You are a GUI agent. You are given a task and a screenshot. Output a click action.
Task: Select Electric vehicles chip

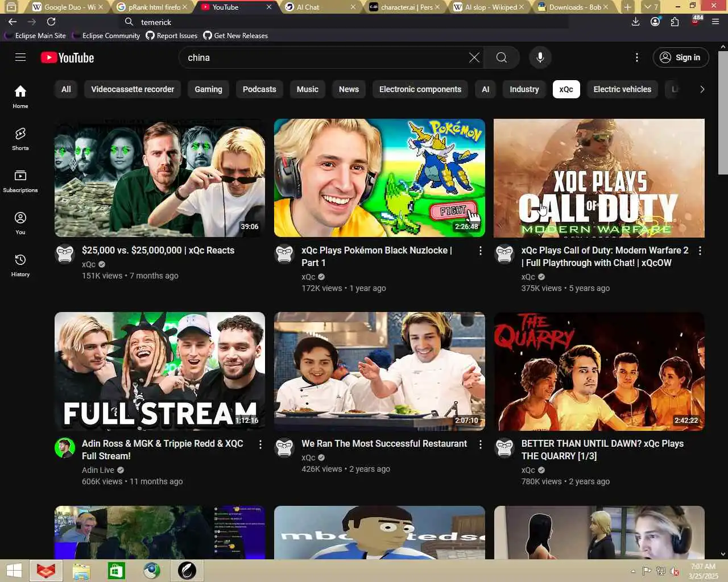tap(622, 89)
